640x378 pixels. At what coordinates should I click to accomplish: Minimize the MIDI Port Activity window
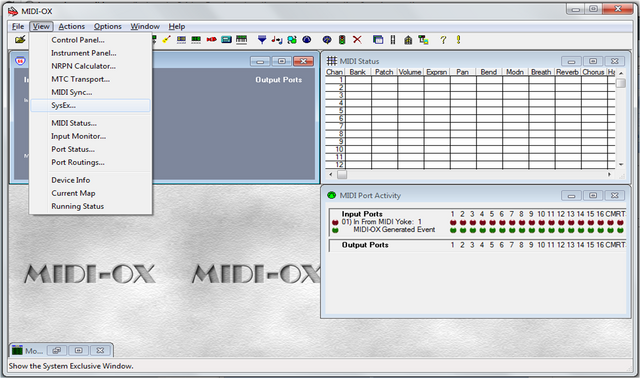(x=571, y=196)
